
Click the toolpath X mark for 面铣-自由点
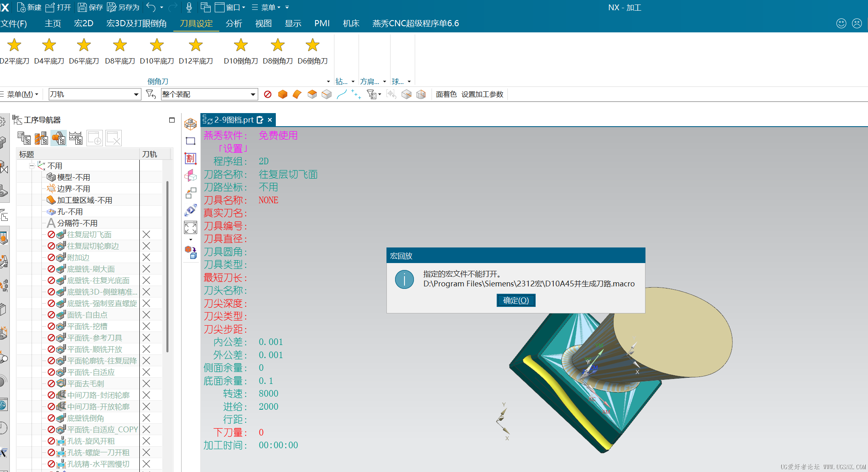(x=146, y=315)
